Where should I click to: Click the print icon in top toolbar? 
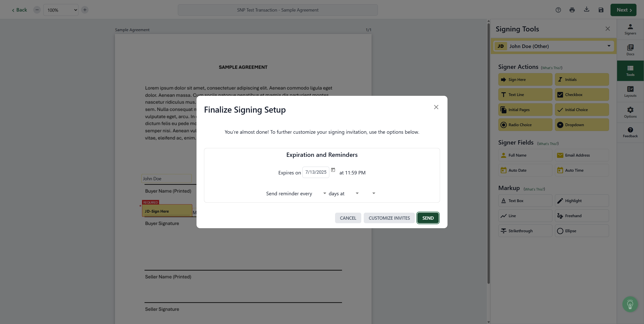click(572, 10)
